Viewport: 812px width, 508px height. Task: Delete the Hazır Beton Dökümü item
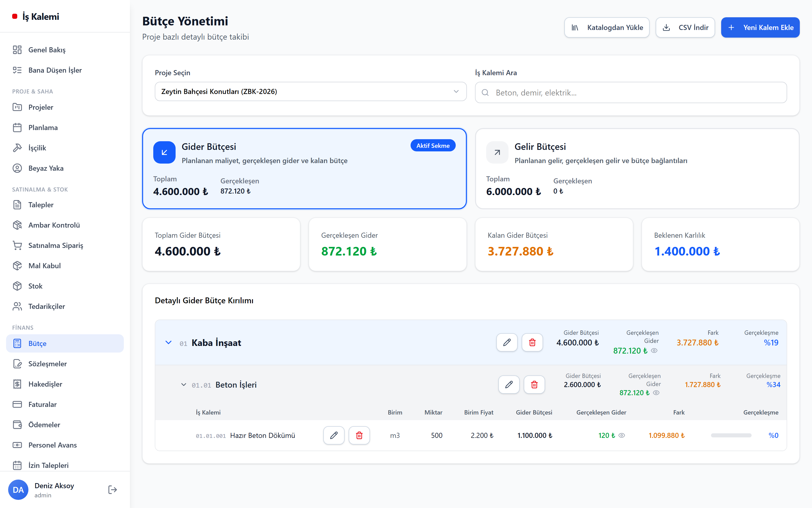(359, 435)
